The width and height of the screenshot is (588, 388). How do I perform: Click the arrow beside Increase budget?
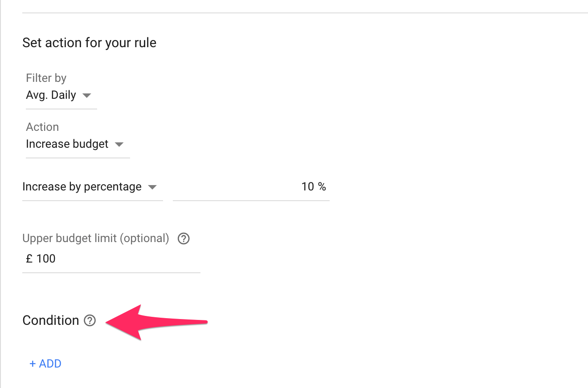point(119,144)
